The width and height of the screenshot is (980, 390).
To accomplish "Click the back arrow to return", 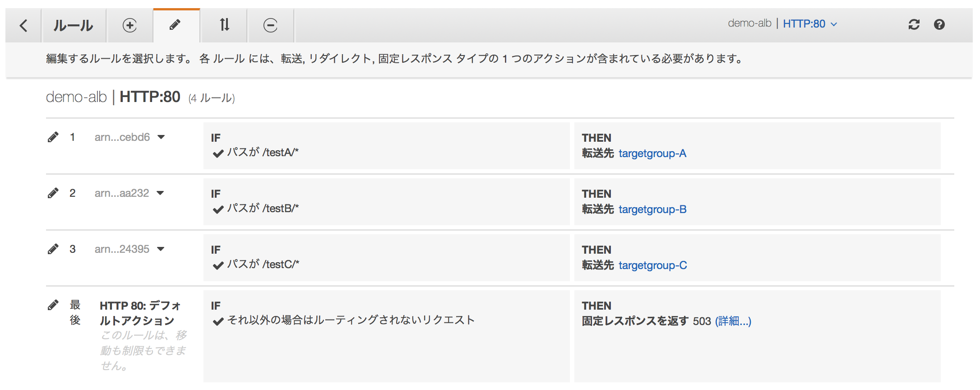I will 23,25.
